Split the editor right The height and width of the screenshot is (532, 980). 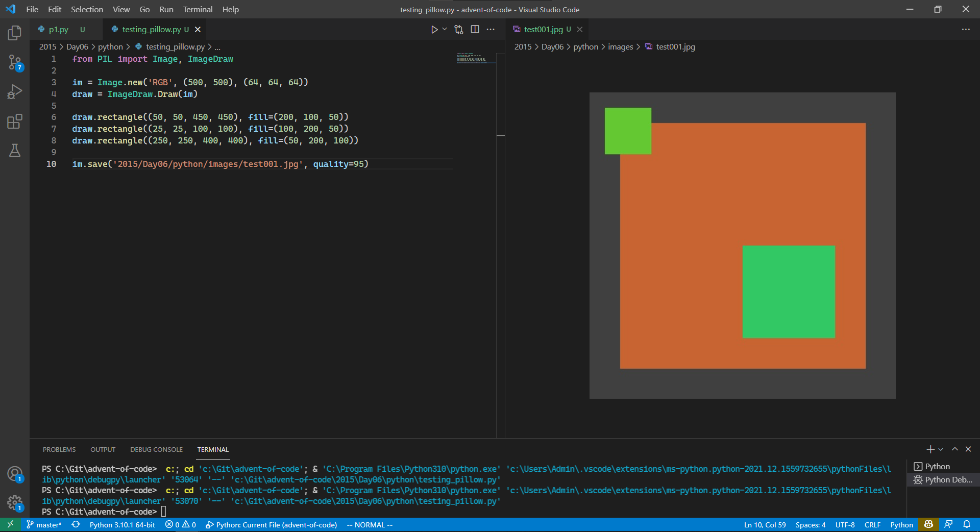pos(475,30)
